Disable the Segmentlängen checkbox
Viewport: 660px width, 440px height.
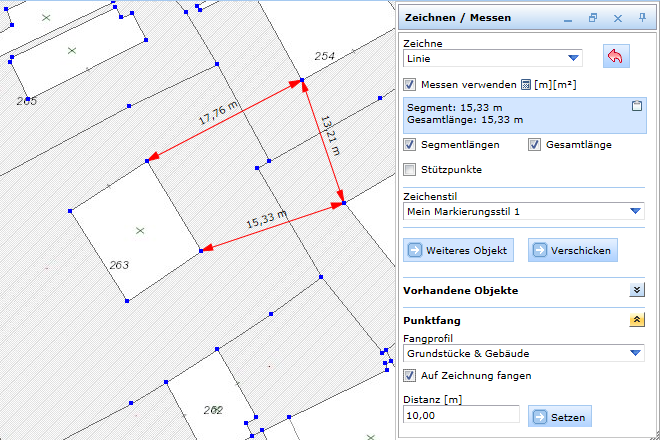click(x=409, y=145)
